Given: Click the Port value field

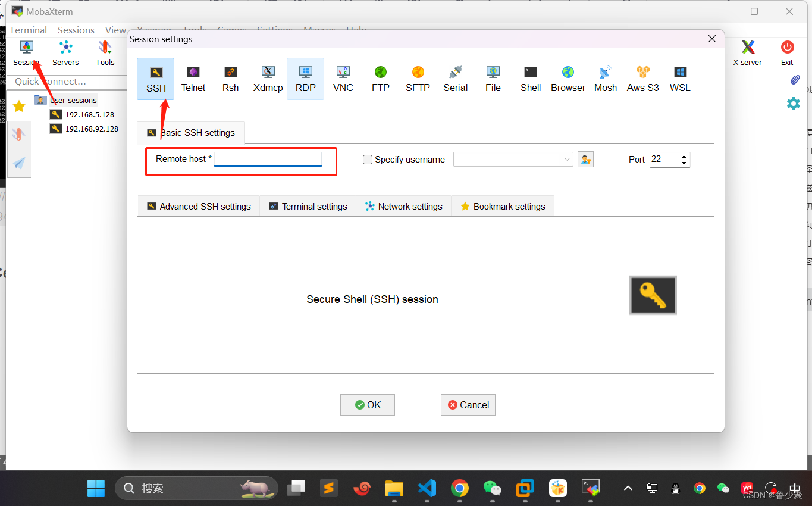Looking at the screenshot, I should coord(664,159).
